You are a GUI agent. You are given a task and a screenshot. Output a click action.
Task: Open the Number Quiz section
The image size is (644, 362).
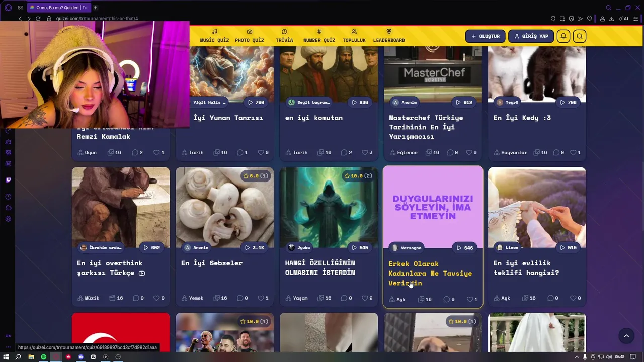[319, 36]
